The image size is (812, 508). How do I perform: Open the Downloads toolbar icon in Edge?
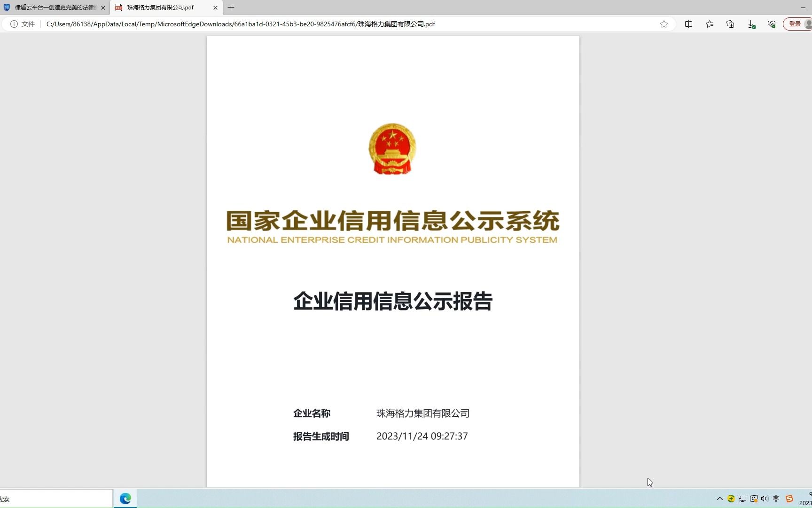click(x=751, y=24)
